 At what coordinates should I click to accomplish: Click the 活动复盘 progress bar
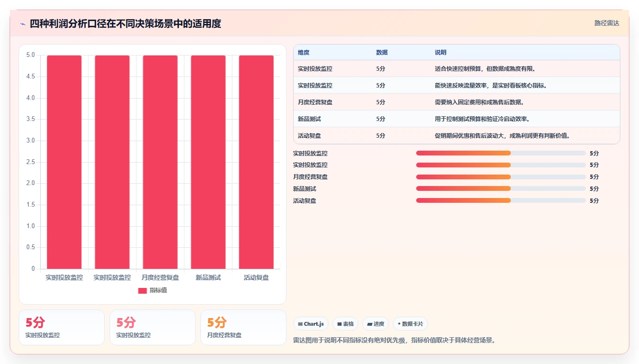click(x=501, y=200)
